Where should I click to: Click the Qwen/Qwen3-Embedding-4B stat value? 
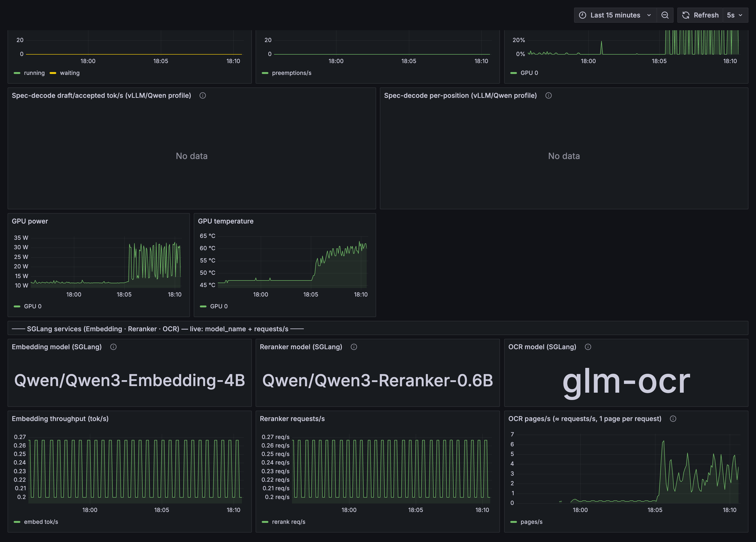click(130, 380)
